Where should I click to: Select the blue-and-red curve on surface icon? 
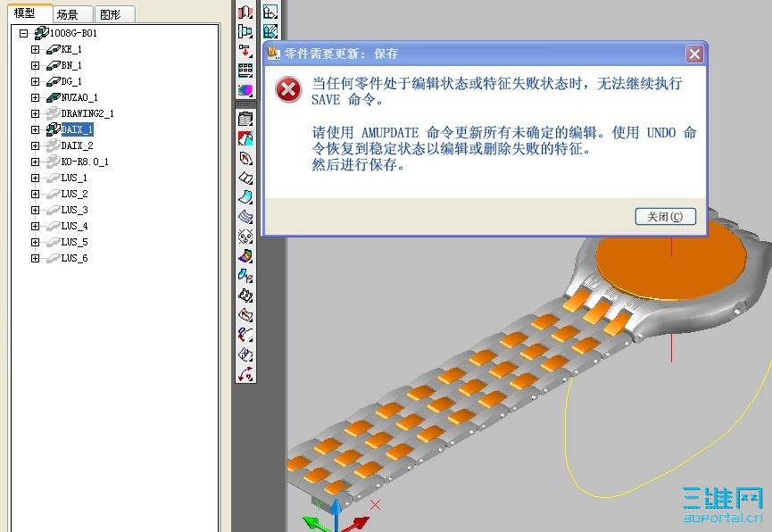[x=245, y=335]
